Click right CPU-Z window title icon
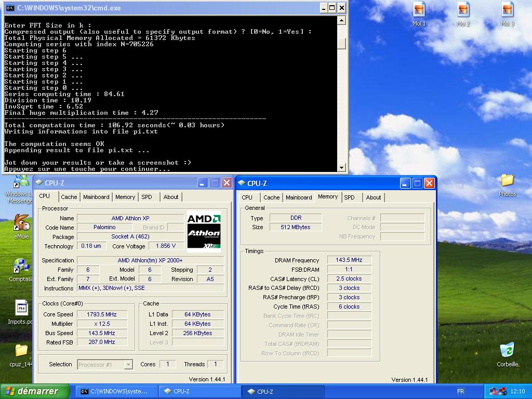Screen dimensions: 532x399 tap(242, 183)
